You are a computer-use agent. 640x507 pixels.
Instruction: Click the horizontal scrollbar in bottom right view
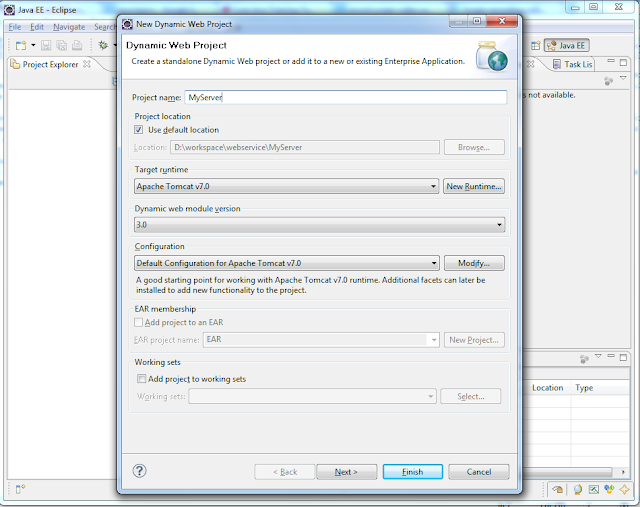click(567, 472)
